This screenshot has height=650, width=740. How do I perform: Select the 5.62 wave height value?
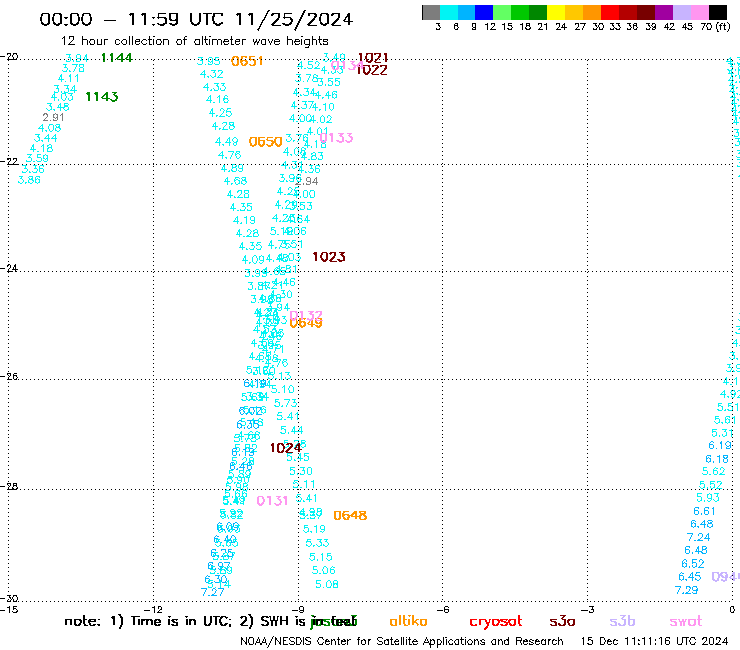click(713, 471)
